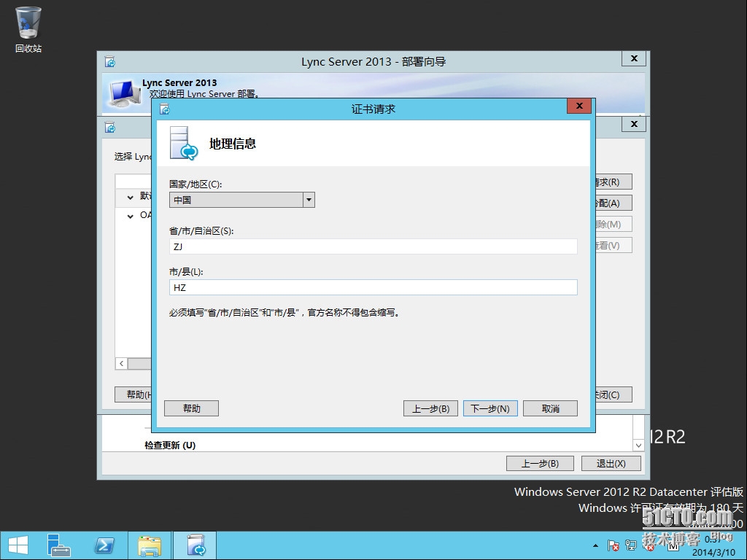Open network status tray icon
The image size is (747, 560).
(631, 545)
